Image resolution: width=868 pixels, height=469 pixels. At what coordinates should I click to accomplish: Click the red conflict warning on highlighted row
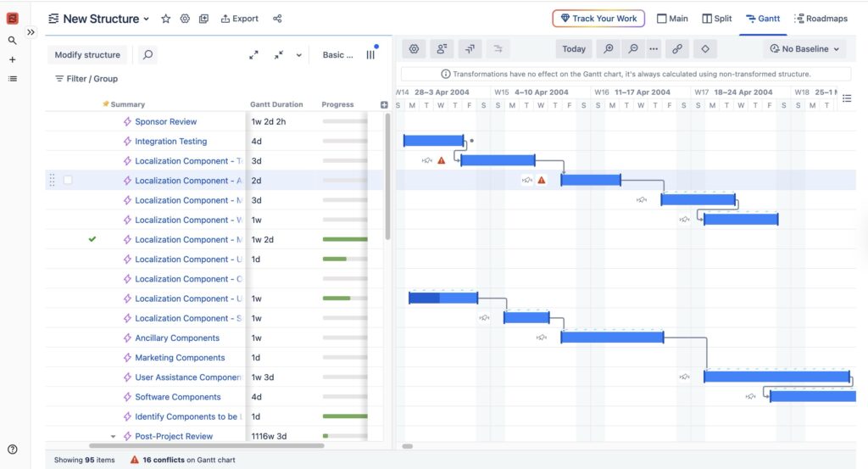click(542, 180)
